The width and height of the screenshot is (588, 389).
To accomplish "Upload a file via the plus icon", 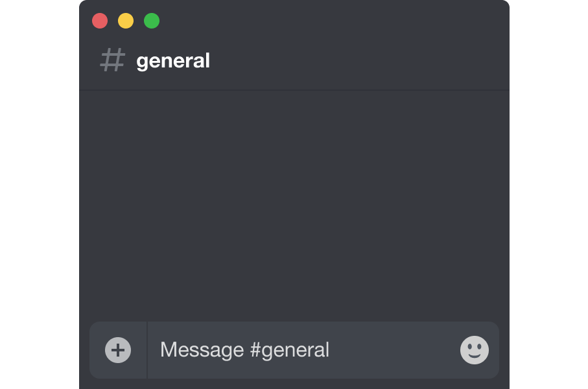I will (118, 350).
